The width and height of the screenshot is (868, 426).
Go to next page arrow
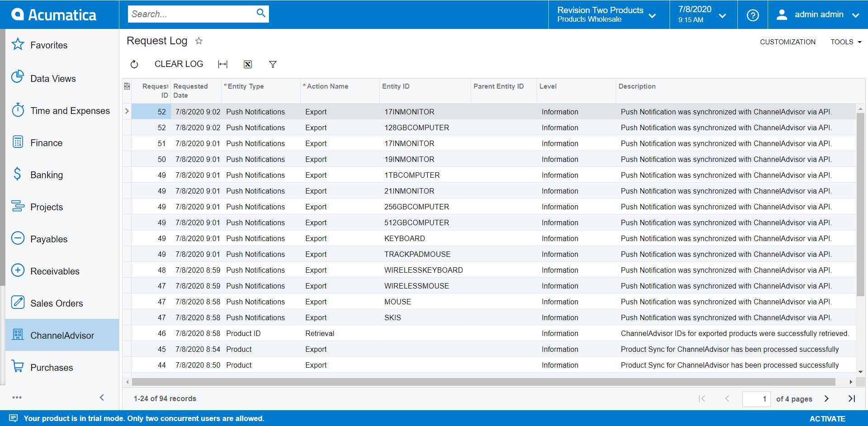[x=826, y=398]
